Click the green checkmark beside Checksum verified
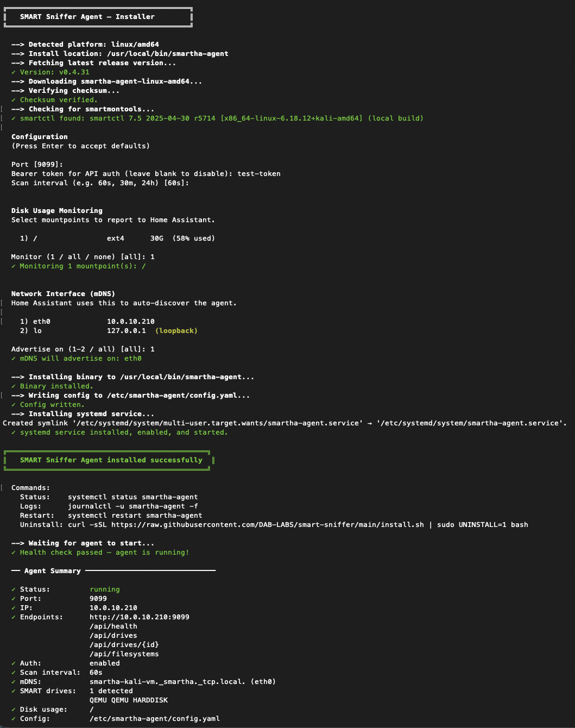Viewport: 575px width, 728px height. coord(14,100)
